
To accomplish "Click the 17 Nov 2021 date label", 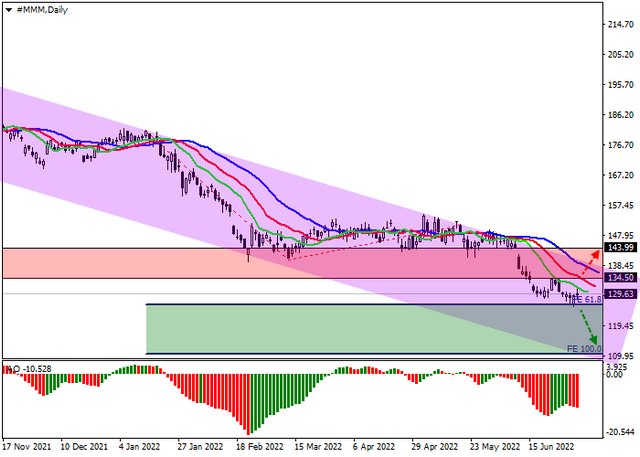I will point(27,447).
